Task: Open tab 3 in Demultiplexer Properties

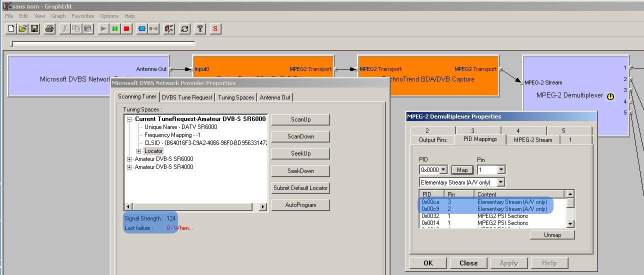Action: pos(472,131)
